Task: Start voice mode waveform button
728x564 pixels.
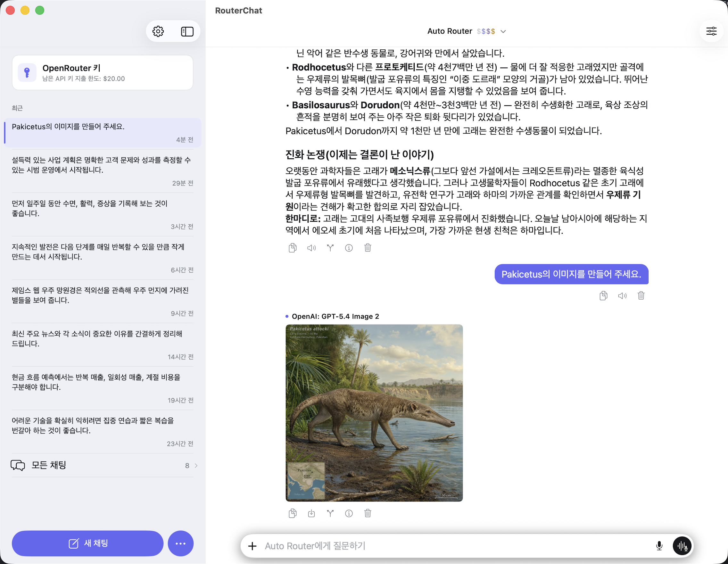Action: click(682, 546)
